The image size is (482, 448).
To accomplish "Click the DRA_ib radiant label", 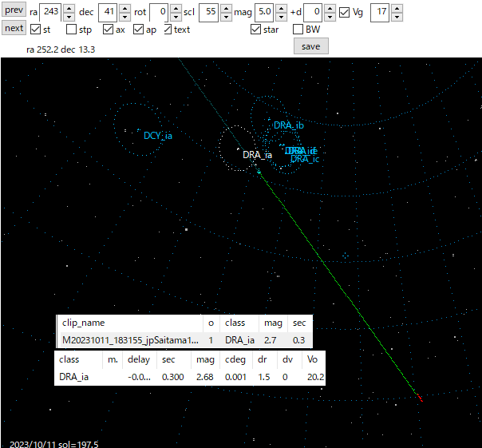I will [x=288, y=125].
